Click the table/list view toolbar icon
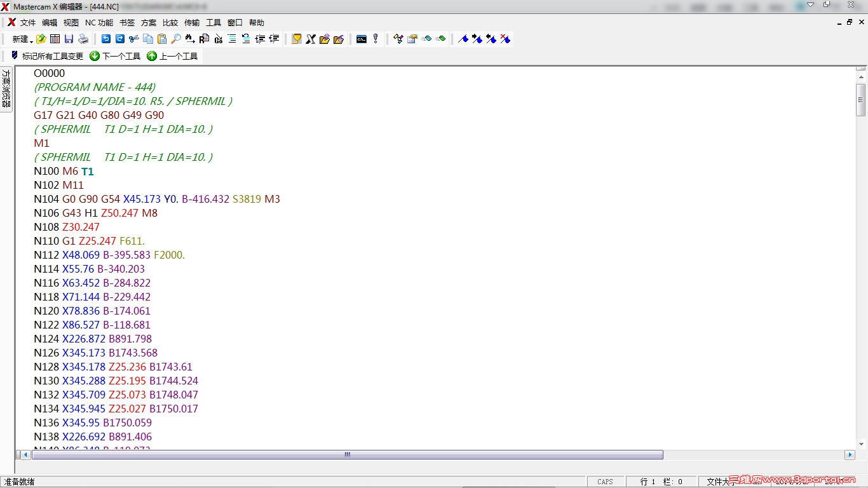 pos(55,39)
